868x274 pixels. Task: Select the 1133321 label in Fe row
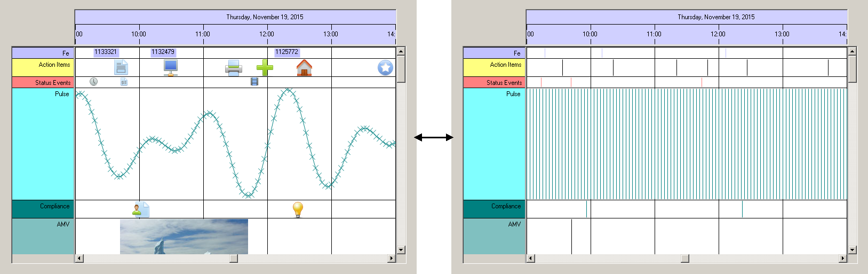(106, 52)
